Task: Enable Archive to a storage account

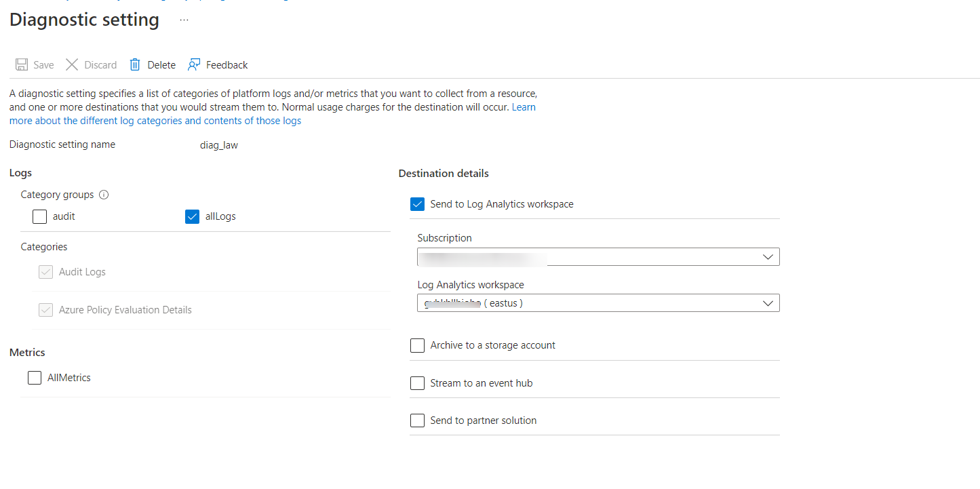Action: point(417,345)
